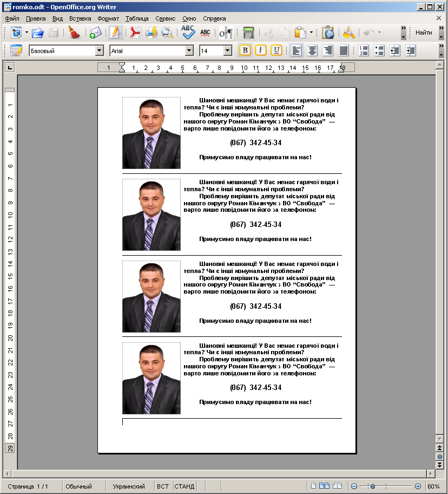Click the Open file folder icon
Viewport: 448px width, 494px height.
(37, 33)
